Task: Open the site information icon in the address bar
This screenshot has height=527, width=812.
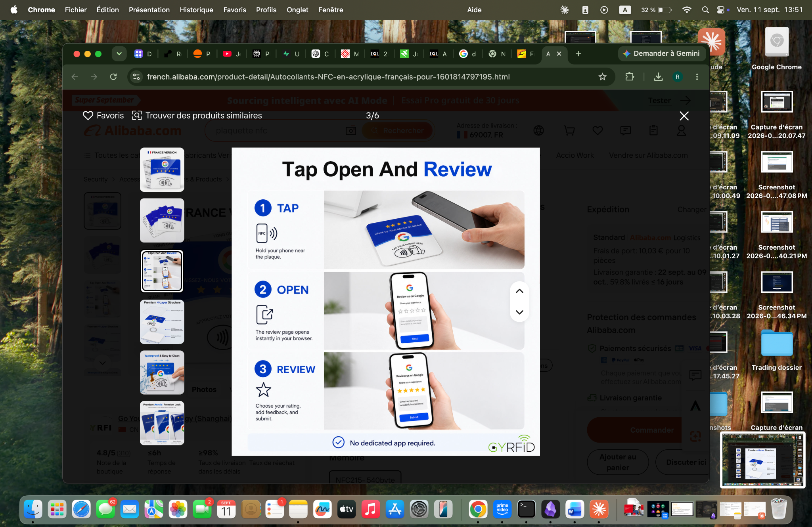Action: click(136, 77)
